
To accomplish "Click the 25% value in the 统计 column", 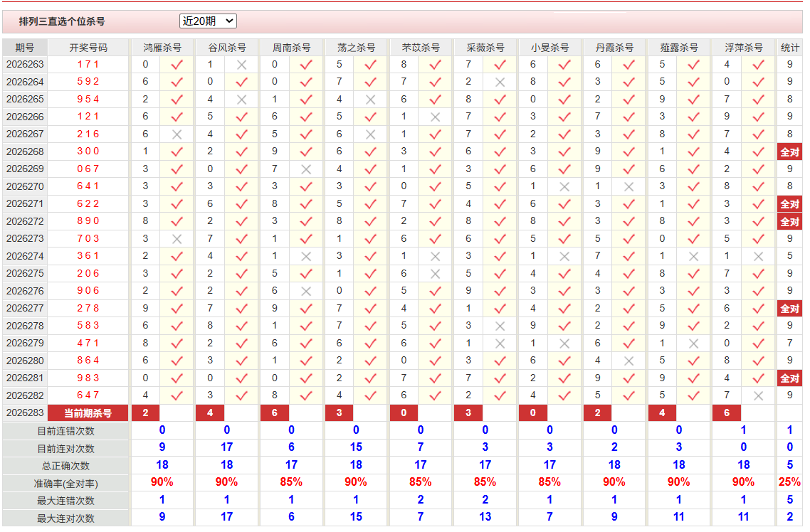I will [789, 482].
